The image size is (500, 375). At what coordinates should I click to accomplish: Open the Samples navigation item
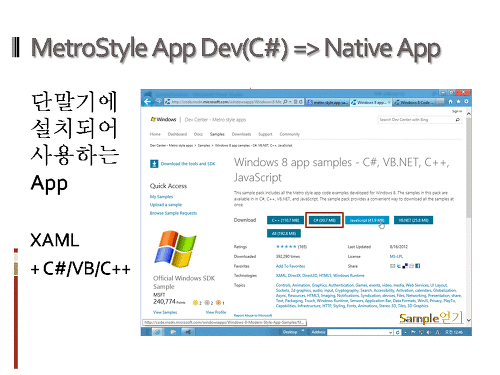point(217,134)
